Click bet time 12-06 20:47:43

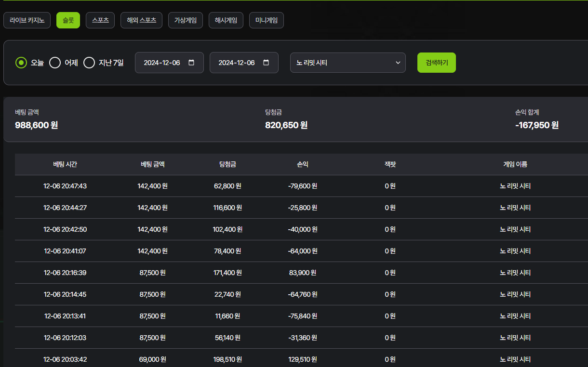[65, 186]
